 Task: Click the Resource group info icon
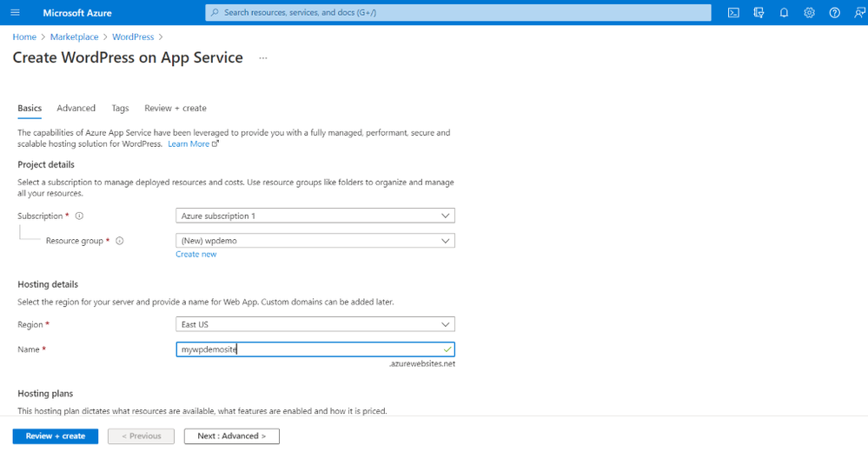(120, 241)
